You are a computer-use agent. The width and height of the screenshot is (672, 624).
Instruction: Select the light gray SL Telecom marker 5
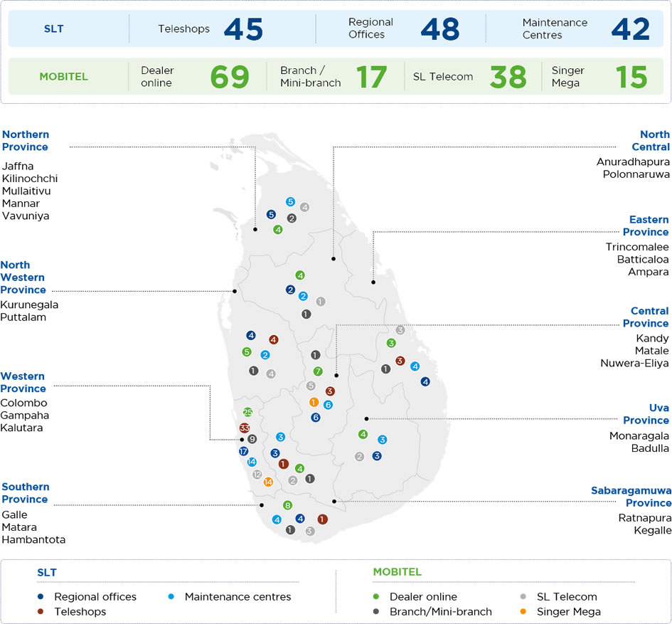(x=311, y=386)
